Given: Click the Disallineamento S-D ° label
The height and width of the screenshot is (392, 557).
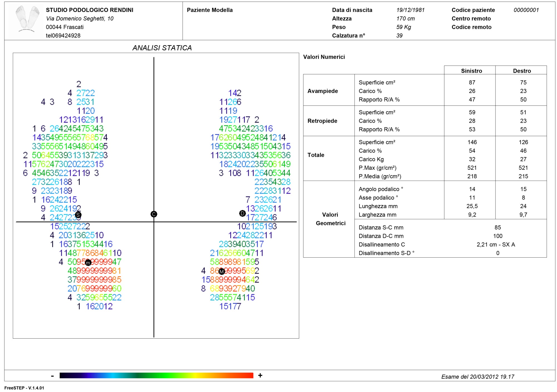Looking at the screenshot, I should (x=387, y=253).
